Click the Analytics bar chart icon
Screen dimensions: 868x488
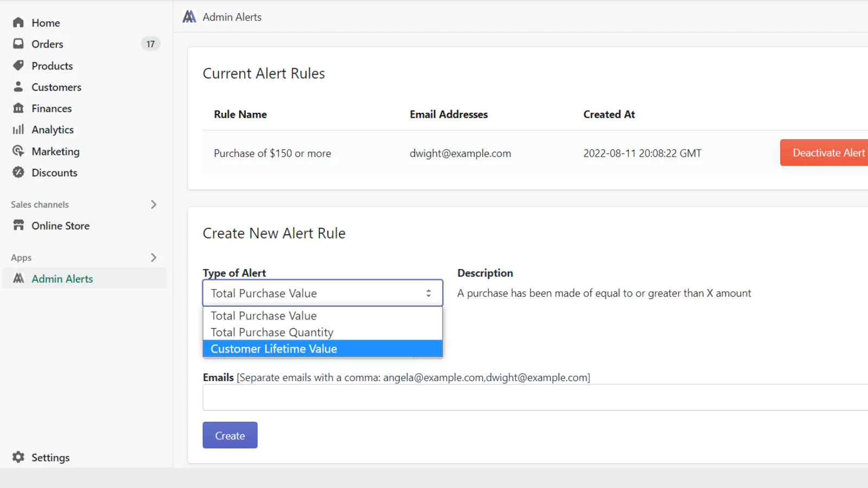coord(18,130)
